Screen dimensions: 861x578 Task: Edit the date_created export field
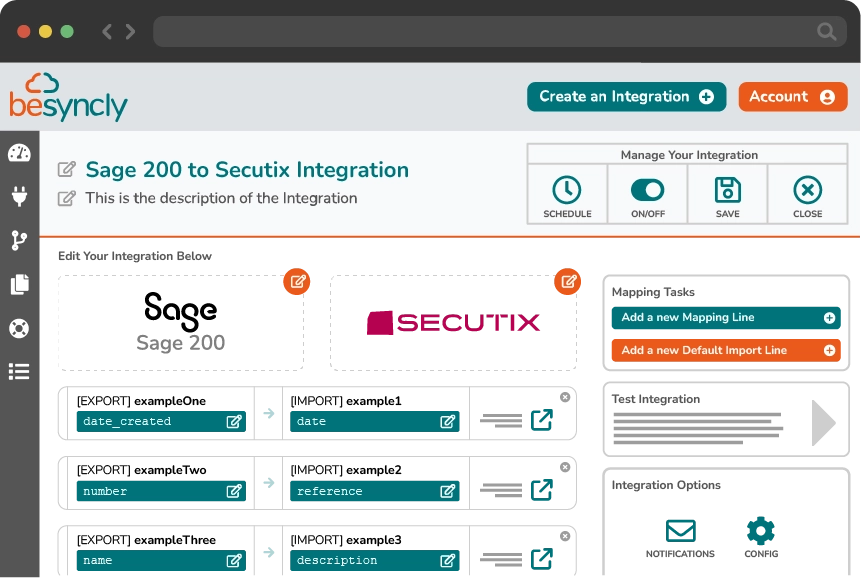(161, 422)
